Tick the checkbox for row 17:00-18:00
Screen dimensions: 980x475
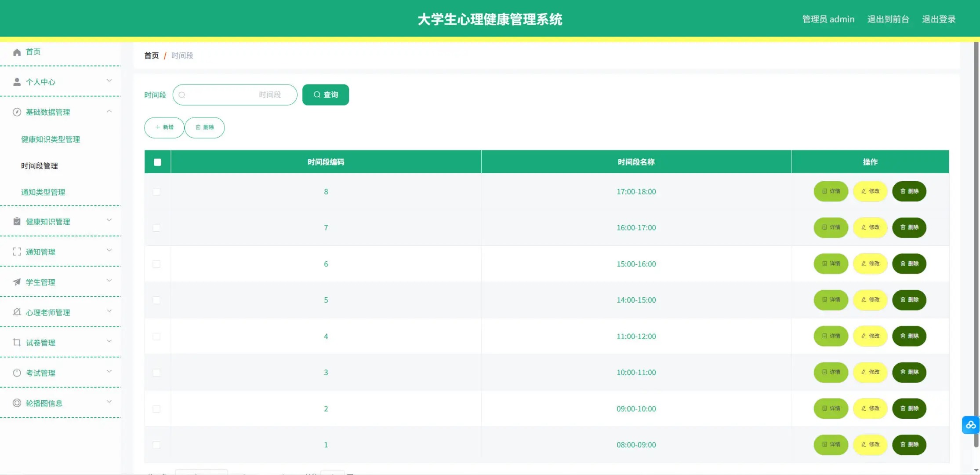(x=156, y=192)
